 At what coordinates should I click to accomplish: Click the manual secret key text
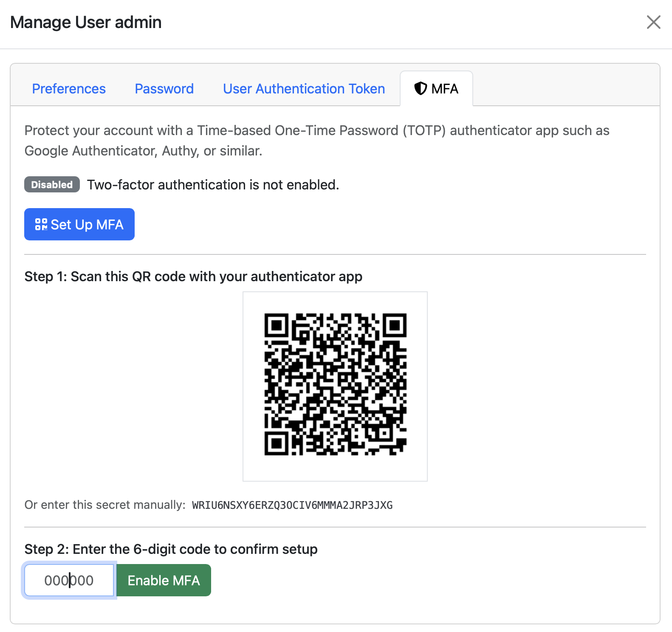click(292, 505)
